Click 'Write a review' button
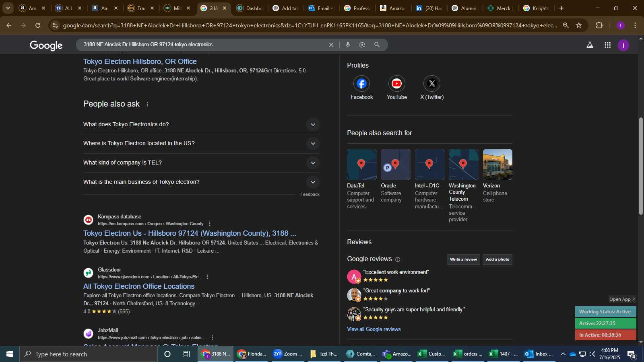 tap(463, 259)
